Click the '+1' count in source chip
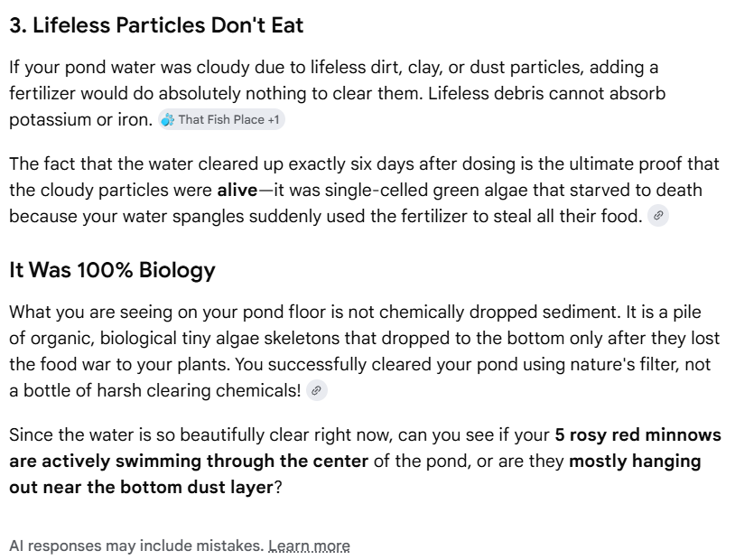This screenshot has height=560, width=735. click(x=274, y=119)
